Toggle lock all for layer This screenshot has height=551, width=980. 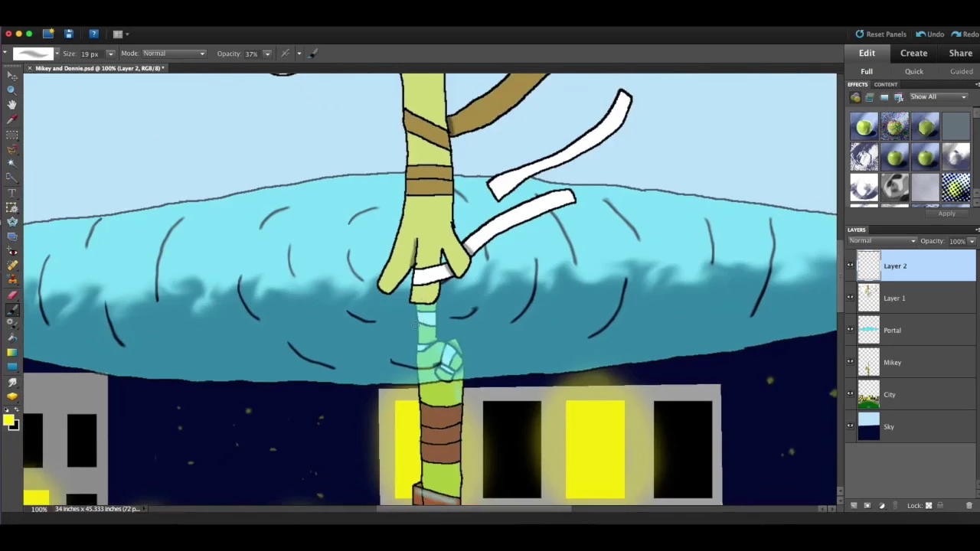tap(940, 506)
